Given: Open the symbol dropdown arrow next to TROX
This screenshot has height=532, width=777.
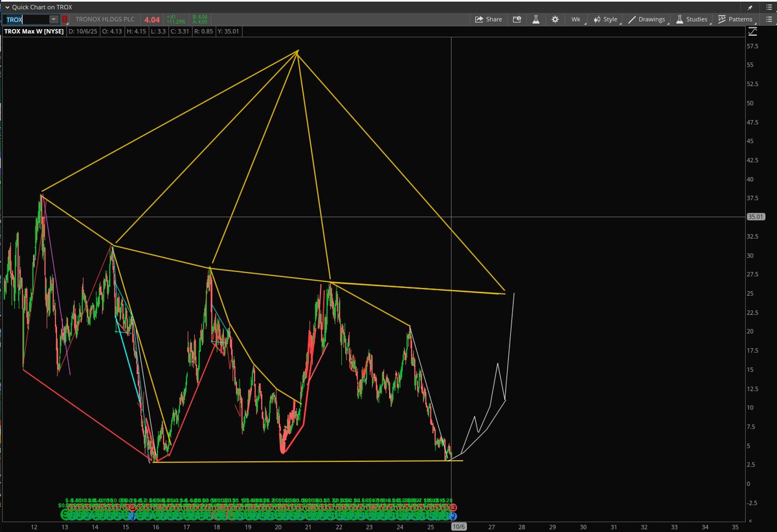Looking at the screenshot, I should click(x=54, y=19).
